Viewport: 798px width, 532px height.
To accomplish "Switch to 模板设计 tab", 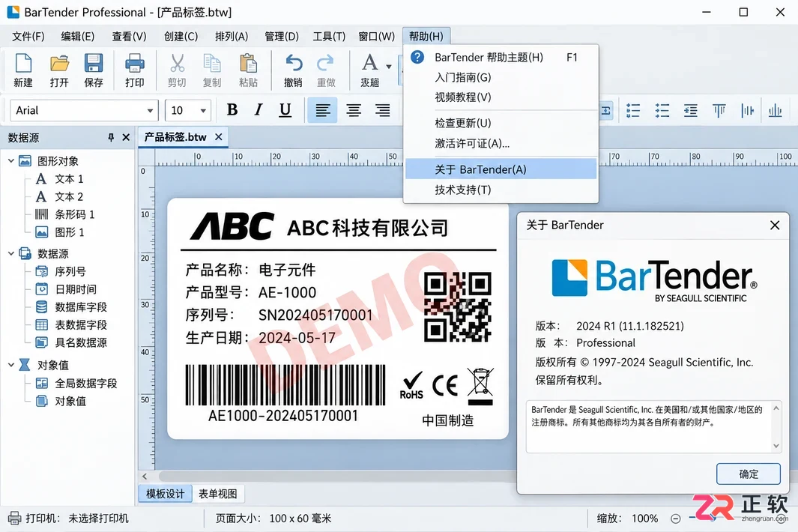I will point(166,494).
